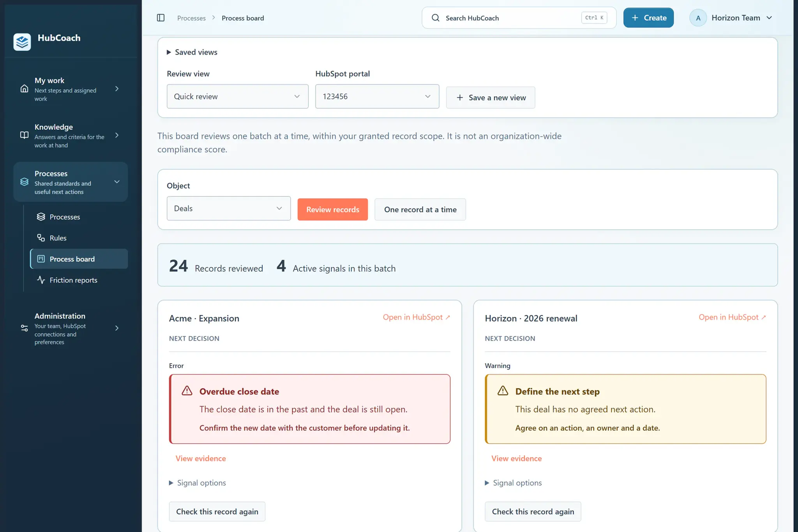Open Horizon Team account menu chevron
Image resolution: width=798 pixels, height=532 pixels.
[x=769, y=18]
